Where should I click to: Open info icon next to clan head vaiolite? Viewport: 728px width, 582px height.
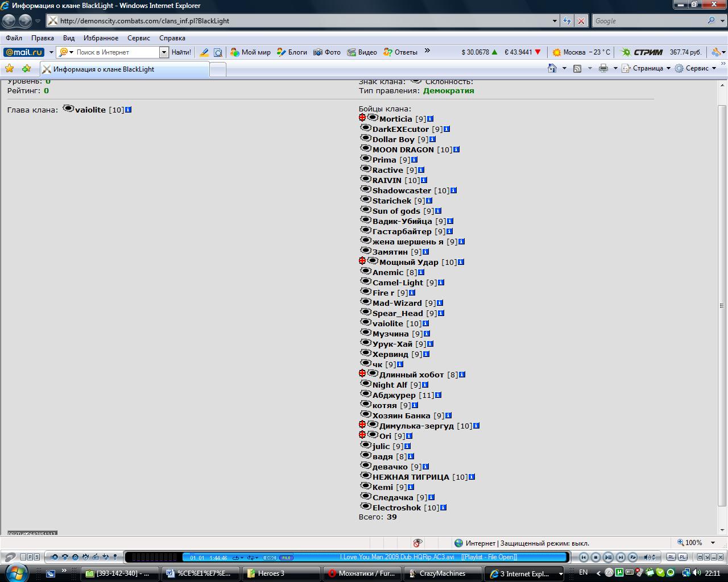(128, 109)
